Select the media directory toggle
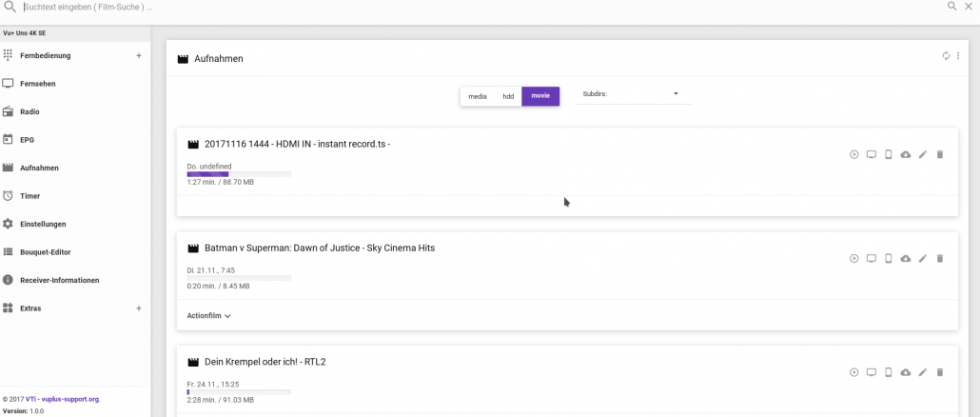Screen dimensions: 980x417 tap(478, 96)
